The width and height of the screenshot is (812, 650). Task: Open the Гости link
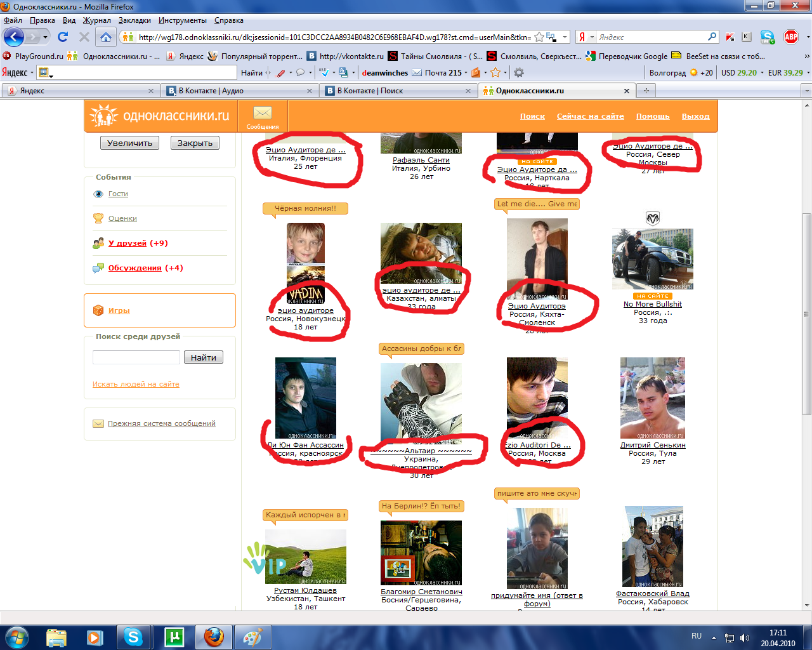coord(118,194)
